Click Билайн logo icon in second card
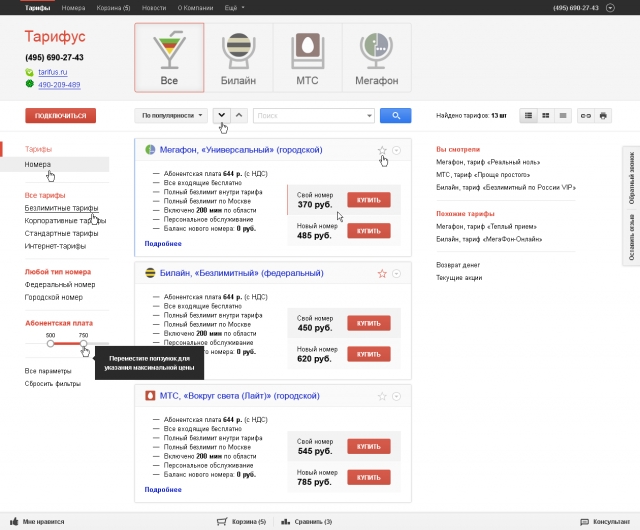Screen dimensions: 640x530 (150, 273)
